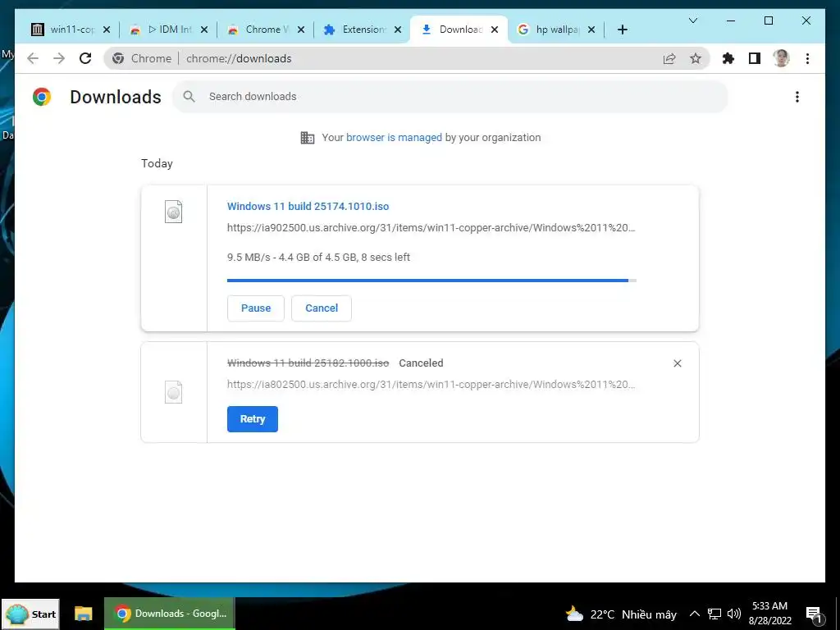Click the forward navigation arrow
Viewport: 840px width, 630px height.
pyautogui.click(x=59, y=58)
